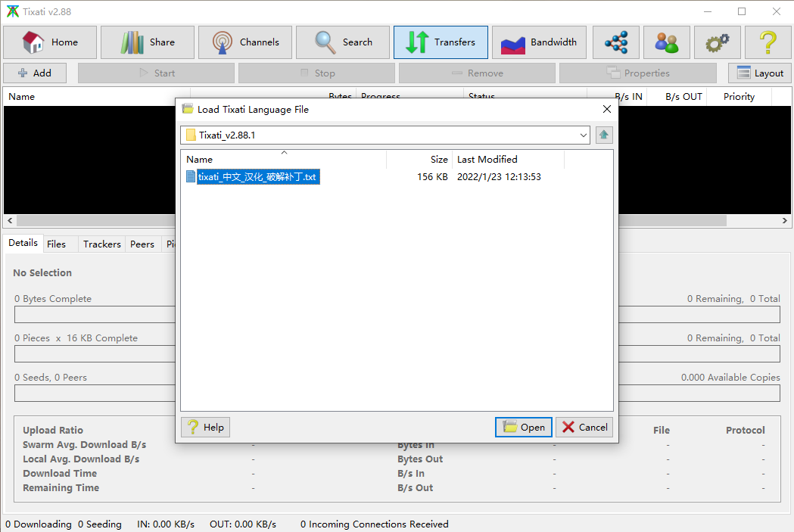Switch to the Trackers tab
Viewport: 794px width, 532px height.
pos(101,244)
